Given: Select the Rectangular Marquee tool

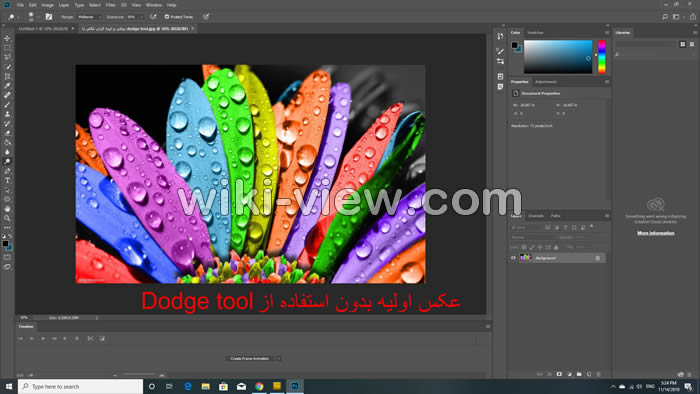Looking at the screenshot, I should pyautogui.click(x=7, y=48).
